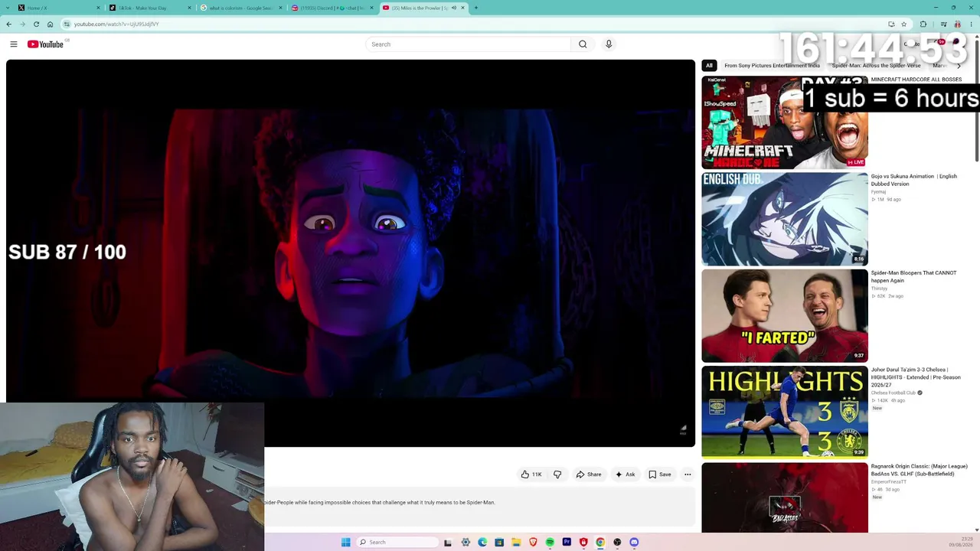Open the Ask AI button
This screenshot has width=980, height=551.
[626, 474]
